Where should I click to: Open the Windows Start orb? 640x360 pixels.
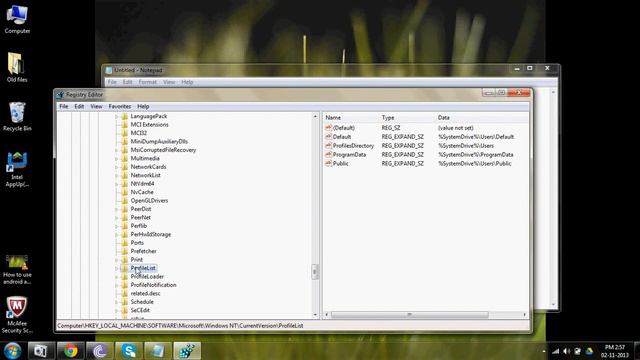click(x=12, y=351)
